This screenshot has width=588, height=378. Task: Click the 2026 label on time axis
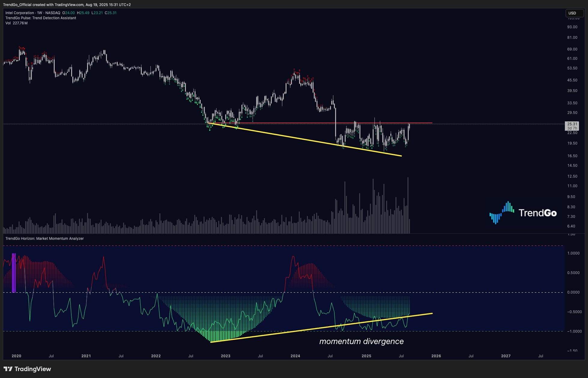436,356
